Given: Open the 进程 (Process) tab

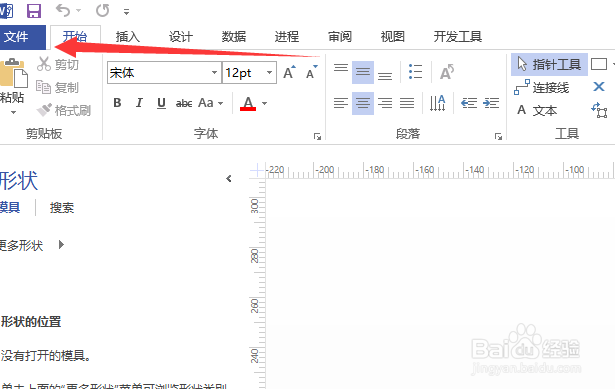Looking at the screenshot, I should click(287, 37).
